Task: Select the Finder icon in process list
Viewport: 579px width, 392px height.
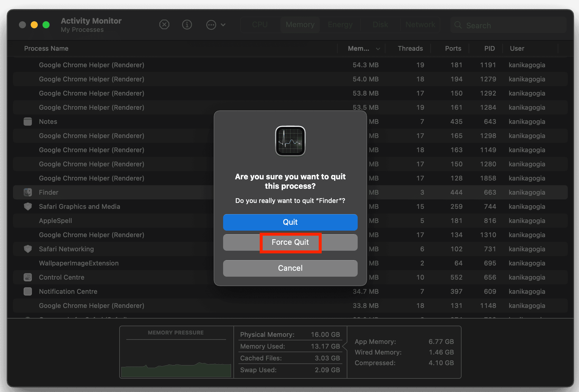Action: 28,192
